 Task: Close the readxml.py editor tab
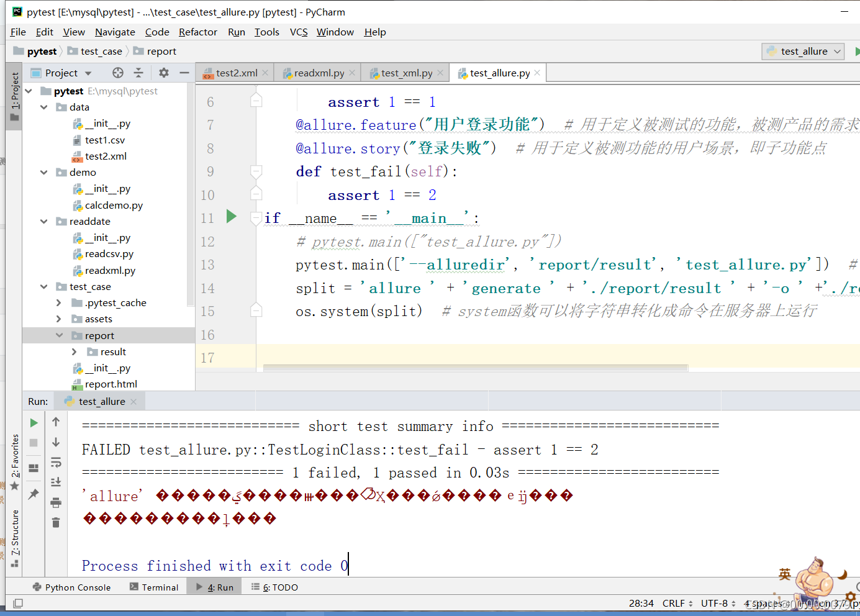352,73
